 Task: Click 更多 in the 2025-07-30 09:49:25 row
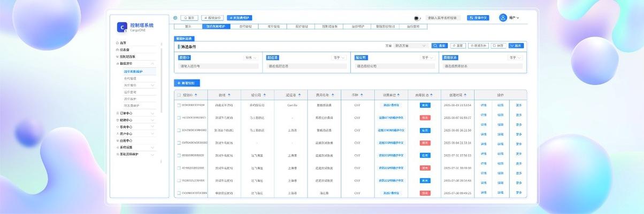click(518, 193)
